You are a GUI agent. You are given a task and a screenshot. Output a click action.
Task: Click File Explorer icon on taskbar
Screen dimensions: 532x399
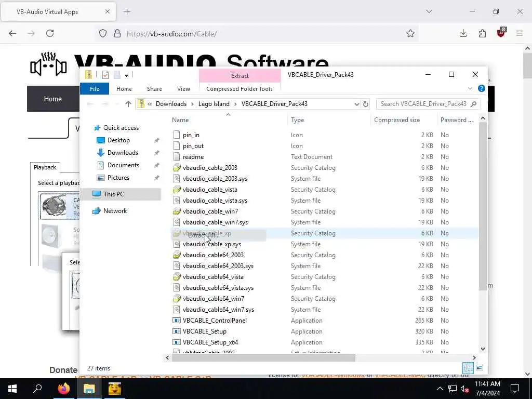[89, 389]
